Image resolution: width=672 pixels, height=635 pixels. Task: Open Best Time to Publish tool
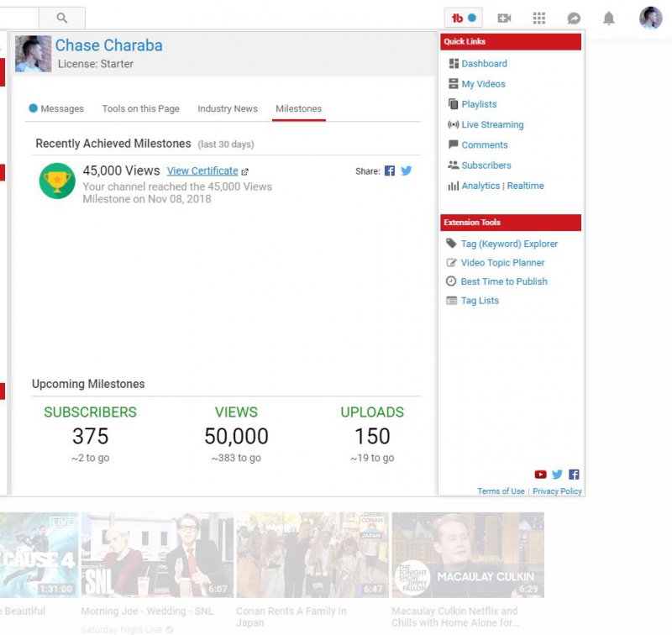(x=504, y=281)
